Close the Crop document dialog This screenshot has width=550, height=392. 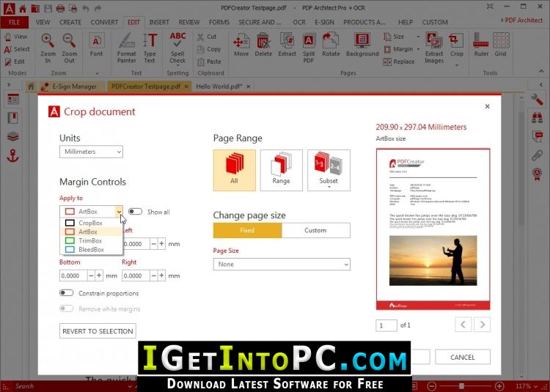487,106
